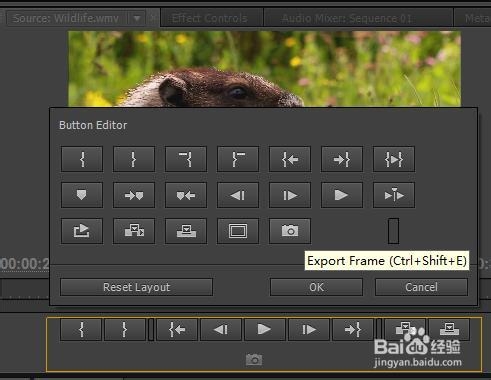Click Add Marker icon in Button Editor
491x380 pixels.
[82, 195]
